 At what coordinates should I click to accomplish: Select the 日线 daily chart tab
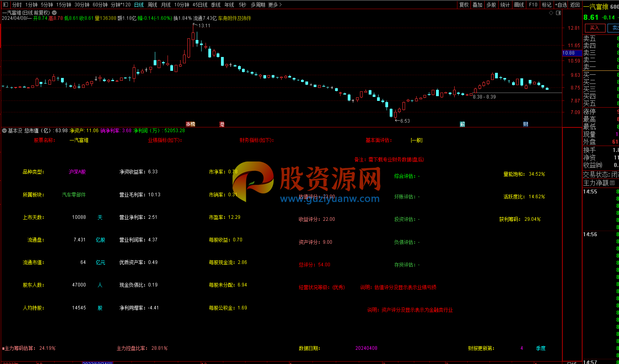(139, 5)
